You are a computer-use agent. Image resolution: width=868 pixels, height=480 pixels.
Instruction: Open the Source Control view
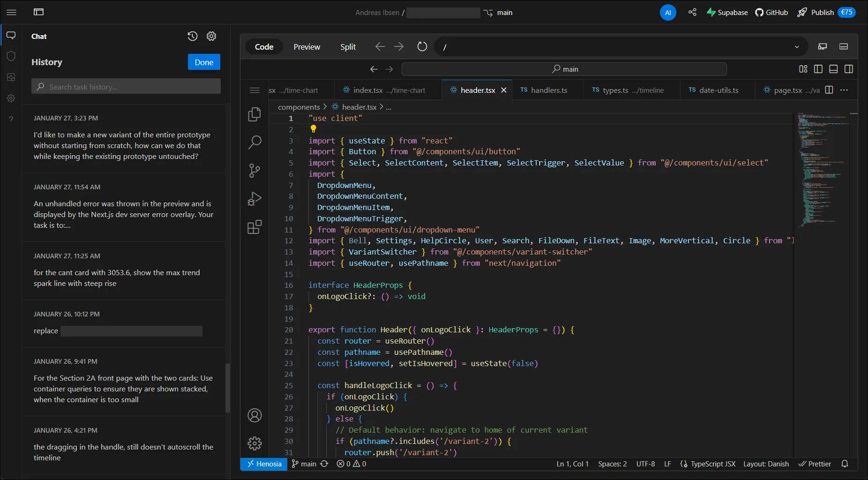254,171
